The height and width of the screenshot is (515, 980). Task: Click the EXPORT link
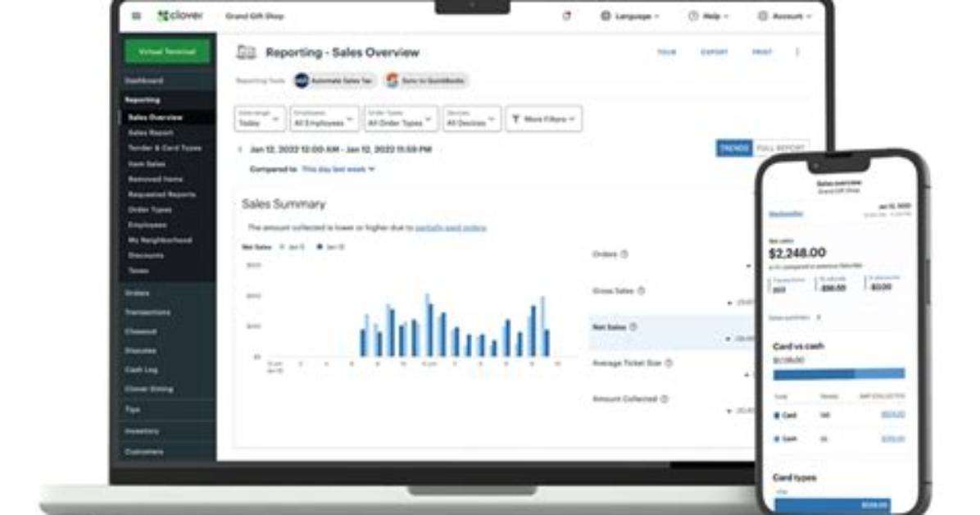coord(715,52)
